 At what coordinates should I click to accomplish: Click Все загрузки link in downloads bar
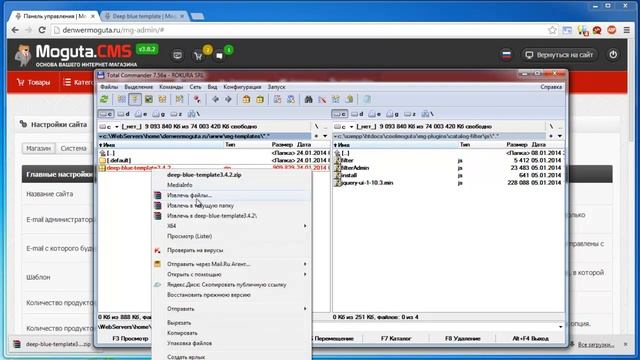click(596, 345)
